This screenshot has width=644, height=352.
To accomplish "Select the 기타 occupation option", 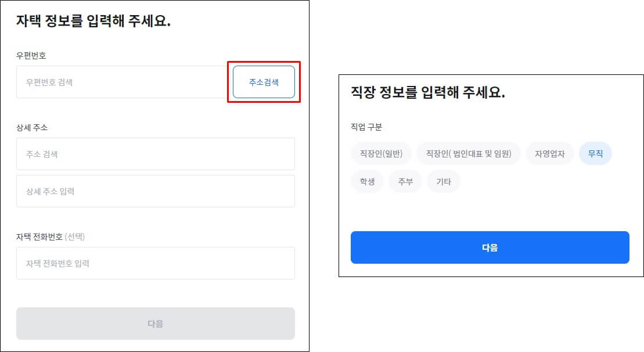I will click(x=444, y=181).
